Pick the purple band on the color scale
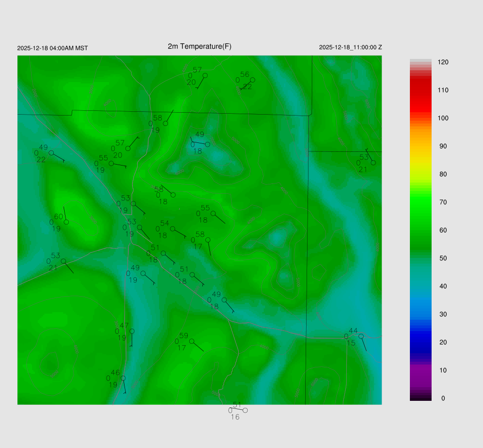The width and height of the screenshot is (483, 448). 421,373
